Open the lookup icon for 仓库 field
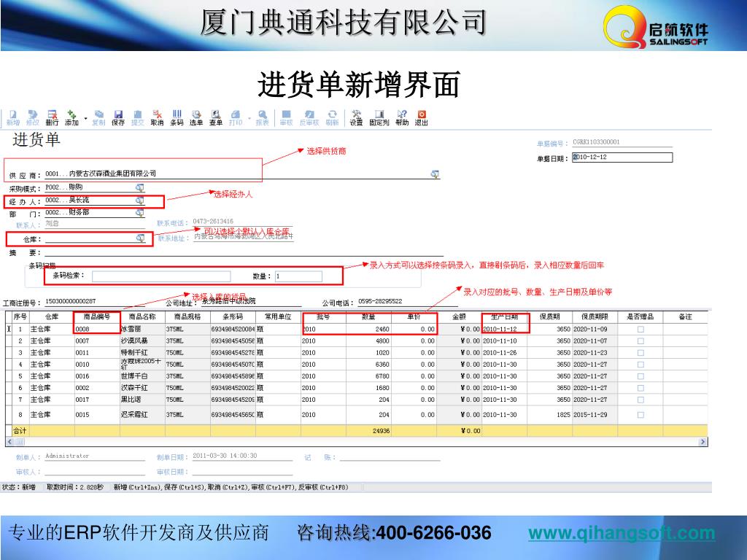This screenshot has width=747, height=560. point(141,238)
